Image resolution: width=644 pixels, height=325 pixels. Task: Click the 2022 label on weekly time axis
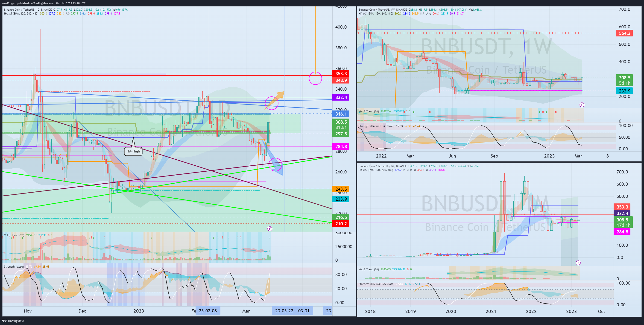[381, 156]
